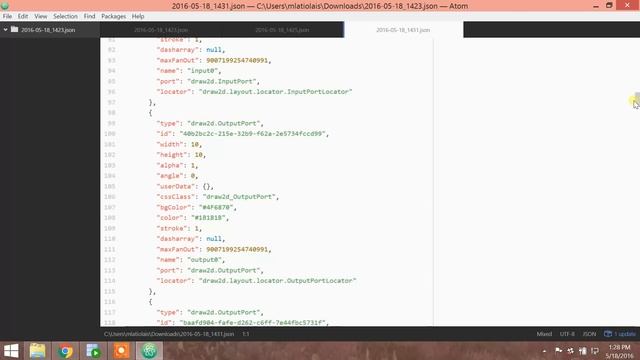
Task: Open the Edit menu
Action: (23, 16)
